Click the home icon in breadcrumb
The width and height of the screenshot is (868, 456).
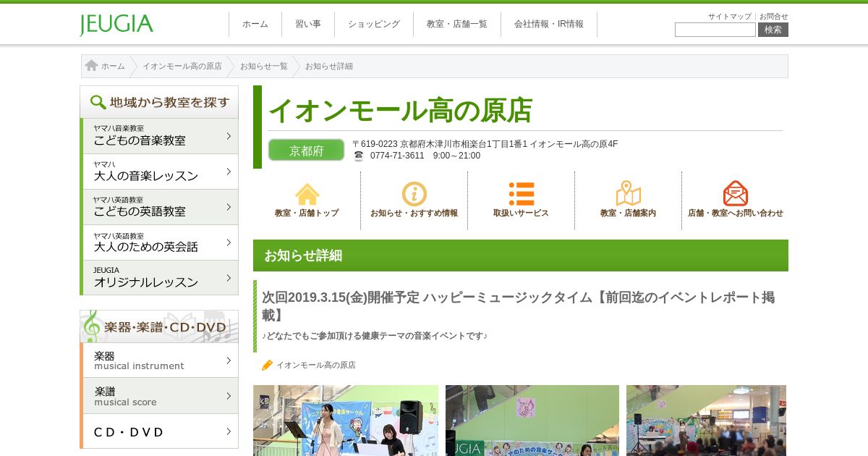91,66
